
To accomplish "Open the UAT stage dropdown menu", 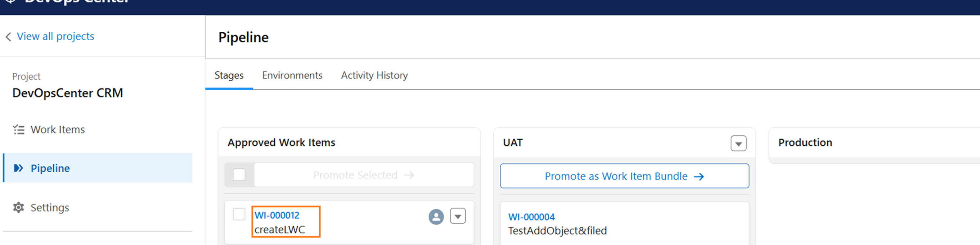I will (738, 144).
